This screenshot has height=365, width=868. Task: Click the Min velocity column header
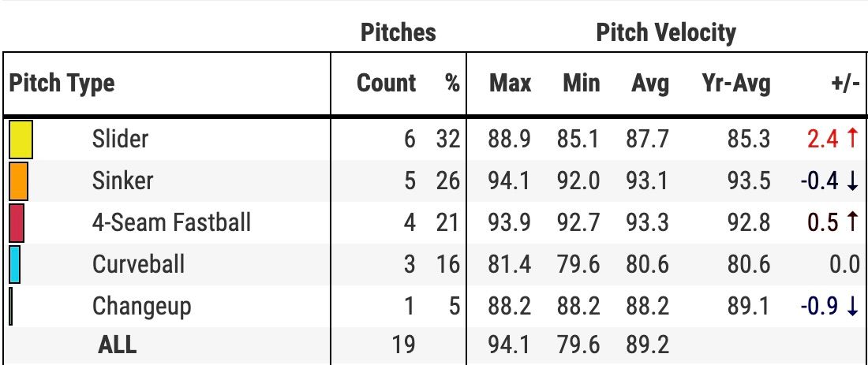tap(581, 83)
